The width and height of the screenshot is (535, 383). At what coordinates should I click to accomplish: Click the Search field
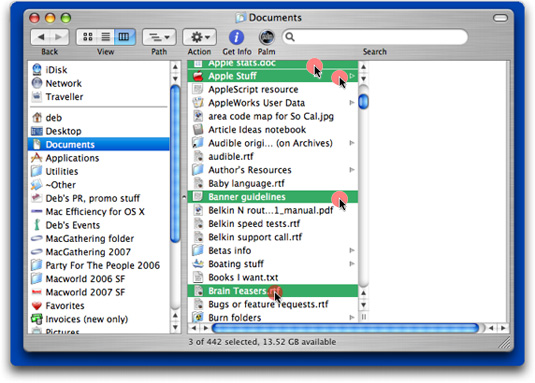(x=375, y=37)
